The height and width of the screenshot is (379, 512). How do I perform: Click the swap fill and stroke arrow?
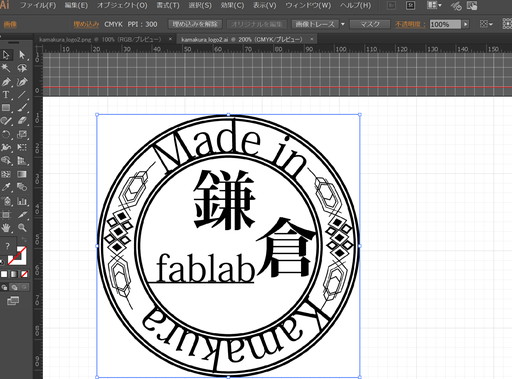[24, 240]
